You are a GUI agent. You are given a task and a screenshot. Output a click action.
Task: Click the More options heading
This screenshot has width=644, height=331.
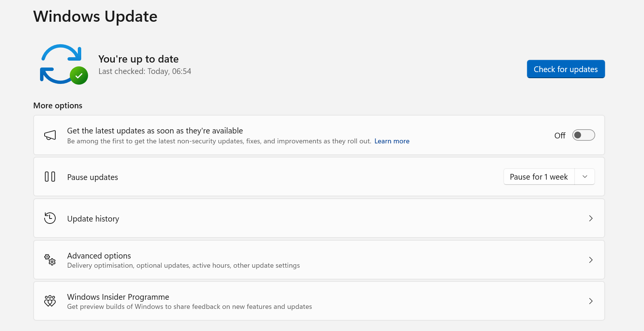click(58, 106)
